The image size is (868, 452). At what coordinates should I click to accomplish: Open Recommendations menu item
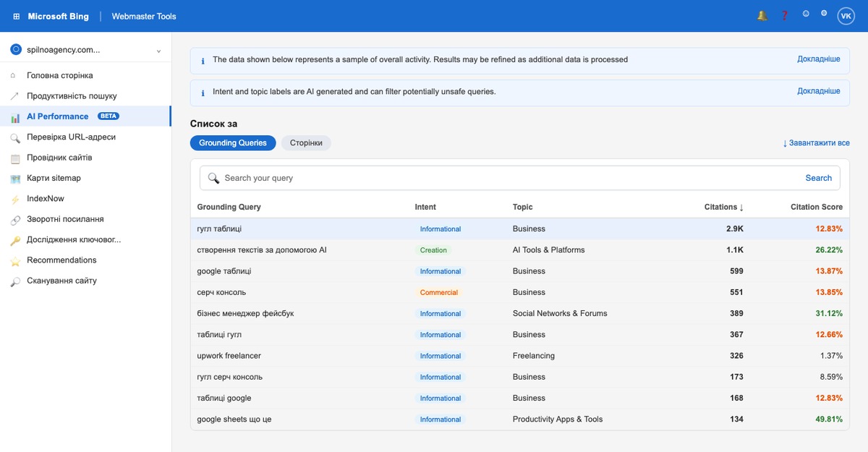85,260
